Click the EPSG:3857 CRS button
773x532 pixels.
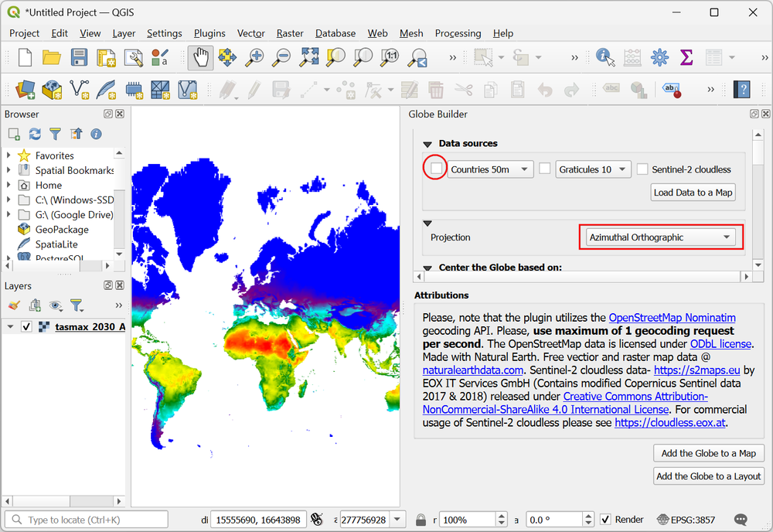click(686, 520)
